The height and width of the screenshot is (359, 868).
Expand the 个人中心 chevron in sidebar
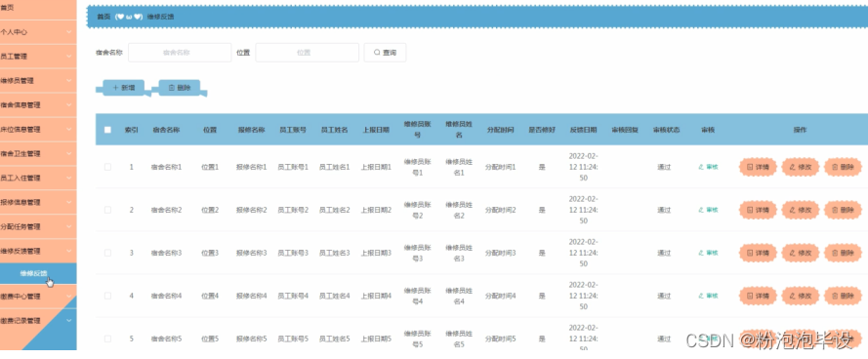[68, 32]
